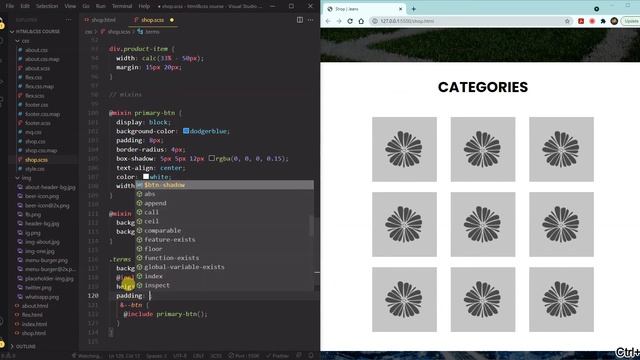Open Chrome extensions puzzle icon
This screenshot has height=360, width=640.
(x=603, y=21)
